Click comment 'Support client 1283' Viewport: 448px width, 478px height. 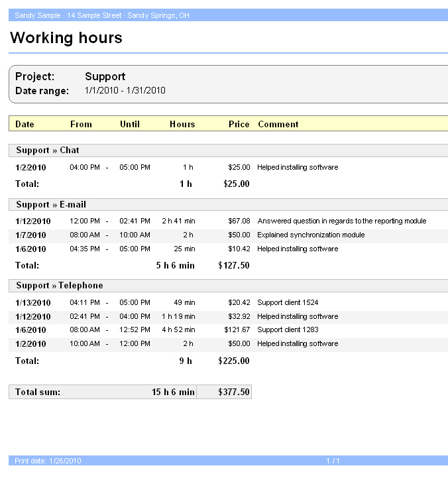(x=288, y=330)
